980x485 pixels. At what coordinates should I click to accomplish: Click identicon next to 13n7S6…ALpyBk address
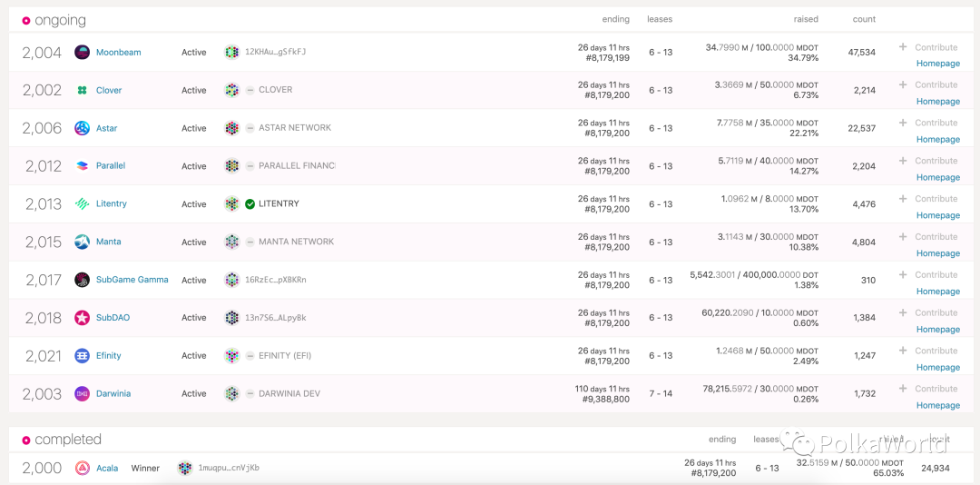tap(232, 318)
